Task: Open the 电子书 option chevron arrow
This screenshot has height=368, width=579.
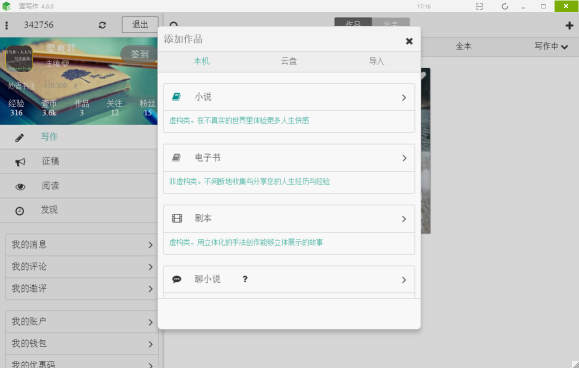Action: point(404,158)
